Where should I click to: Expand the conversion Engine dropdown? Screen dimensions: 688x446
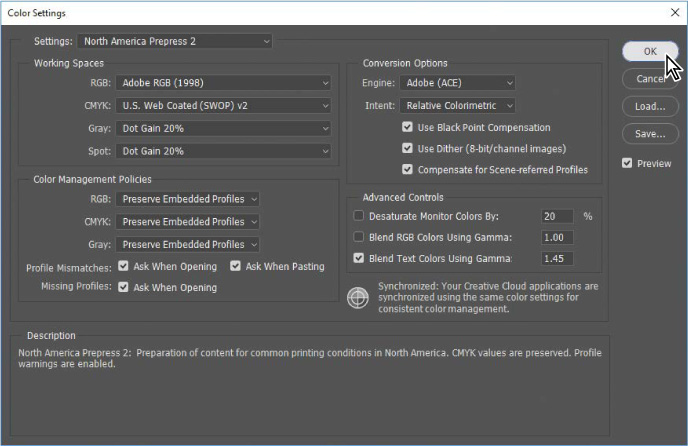click(457, 83)
